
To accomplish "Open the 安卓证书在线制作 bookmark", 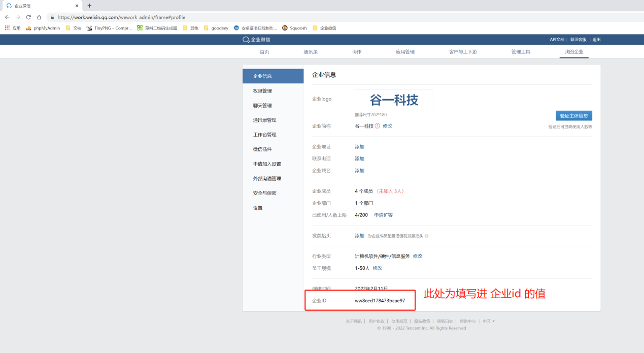I will 256,28.
